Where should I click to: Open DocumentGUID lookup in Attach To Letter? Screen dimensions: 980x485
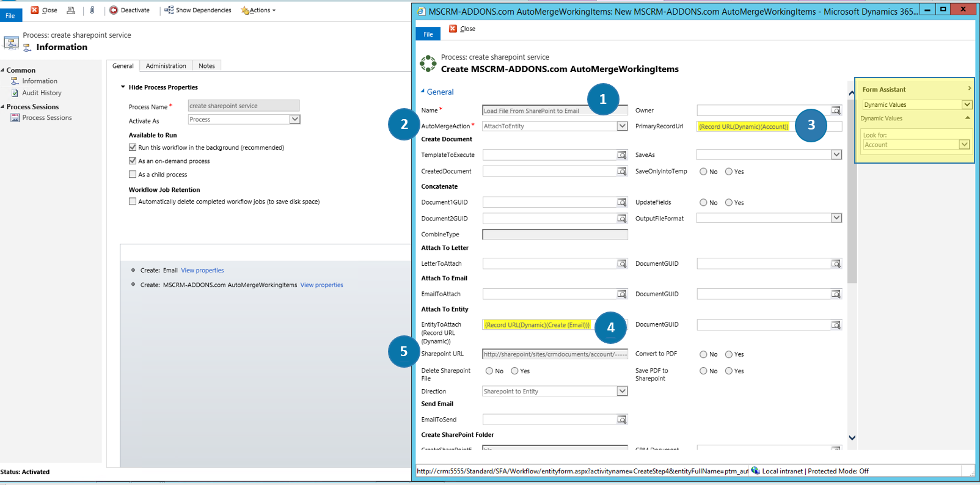[836, 264]
